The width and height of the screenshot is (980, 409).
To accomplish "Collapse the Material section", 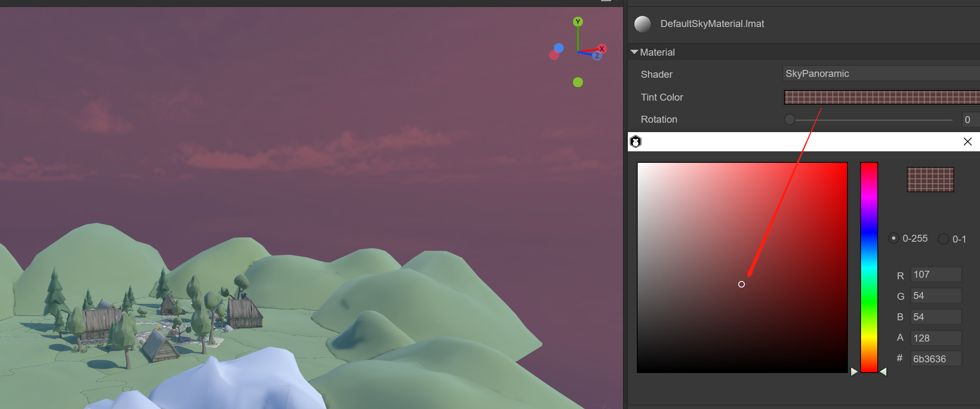I will (634, 52).
